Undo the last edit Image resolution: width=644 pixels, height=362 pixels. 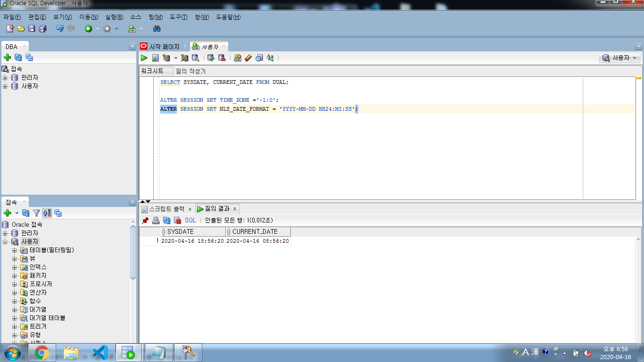60,29
